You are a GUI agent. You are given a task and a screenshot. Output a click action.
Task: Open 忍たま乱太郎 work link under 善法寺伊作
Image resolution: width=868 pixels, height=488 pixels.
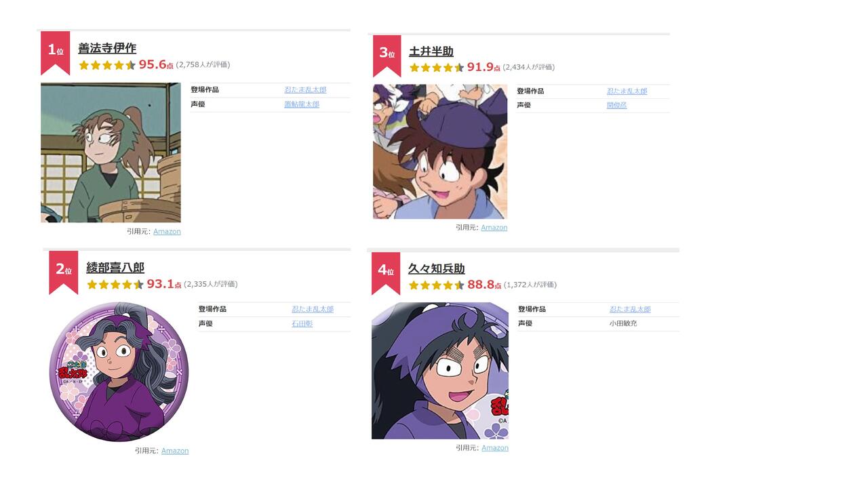tap(305, 90)
